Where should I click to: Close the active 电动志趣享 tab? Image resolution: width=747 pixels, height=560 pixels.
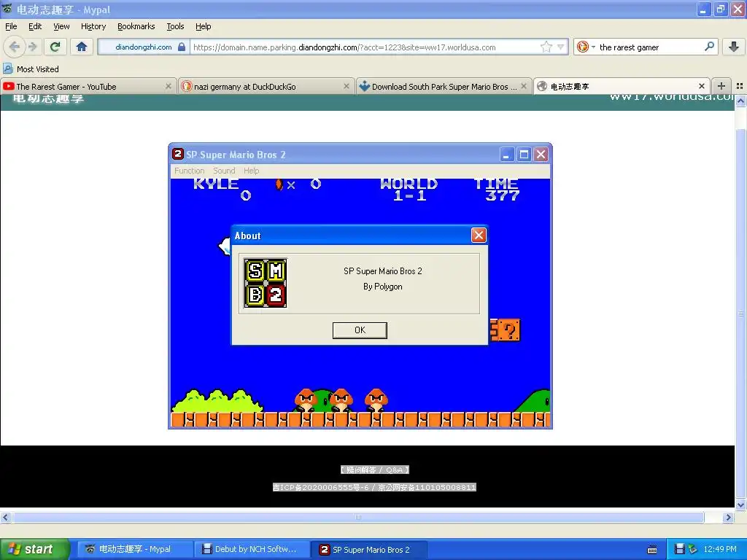coord(701,86)
